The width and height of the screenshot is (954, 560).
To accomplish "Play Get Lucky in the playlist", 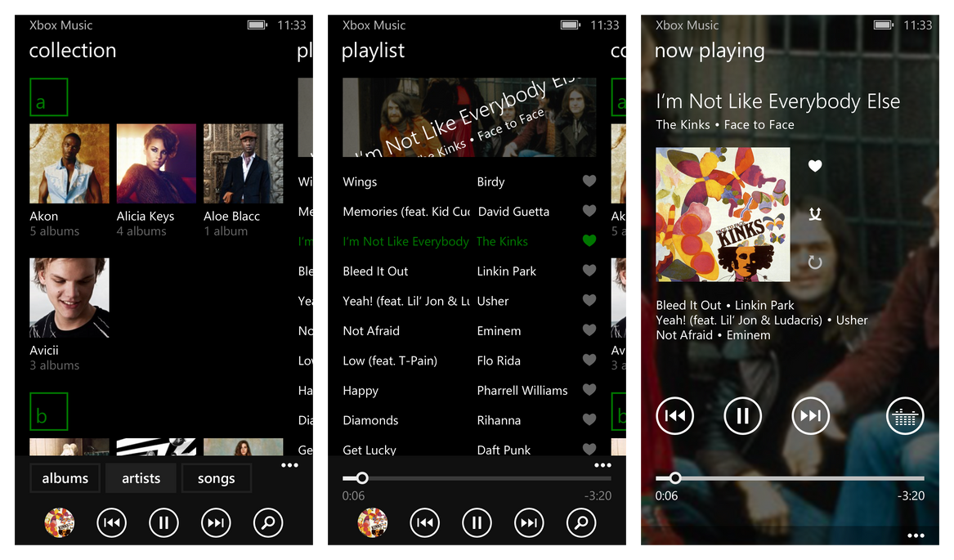I will tap(370, 450).
